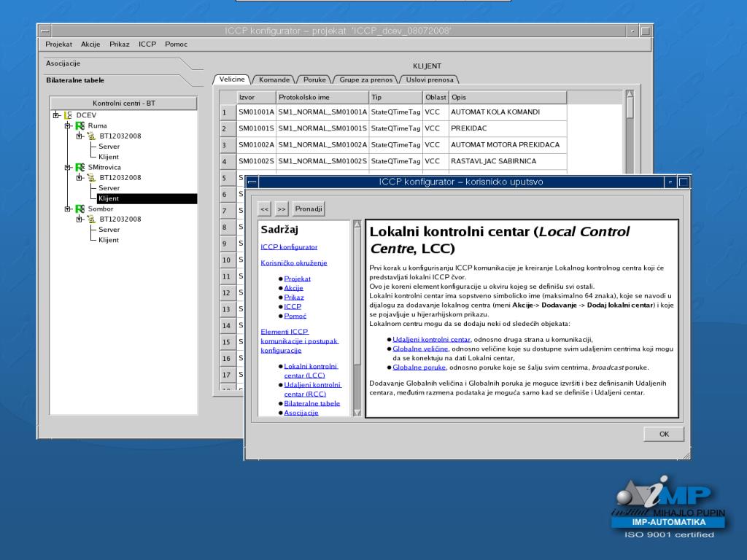Click the green RCC icon beside SMitrovica
Screen dimensions: 747x560
(x=80, y=167)
